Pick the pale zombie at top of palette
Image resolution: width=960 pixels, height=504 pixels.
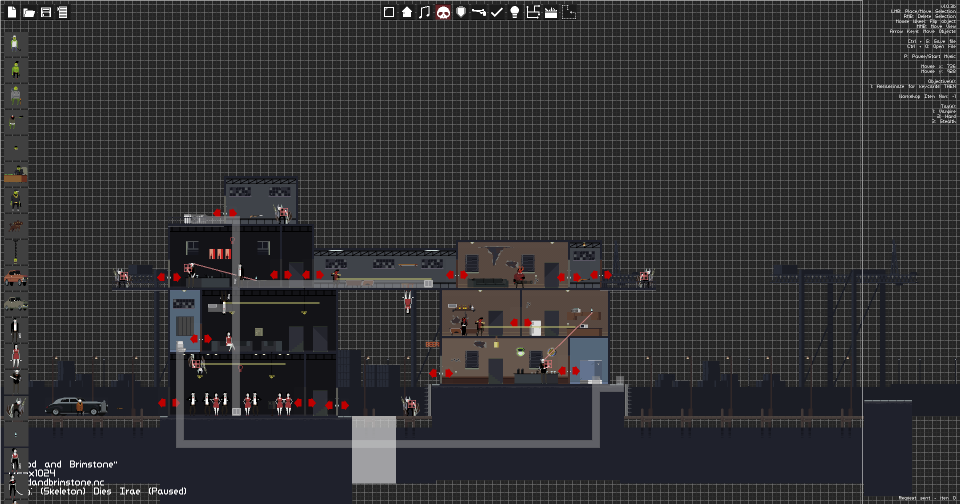(x=15, y=42)
